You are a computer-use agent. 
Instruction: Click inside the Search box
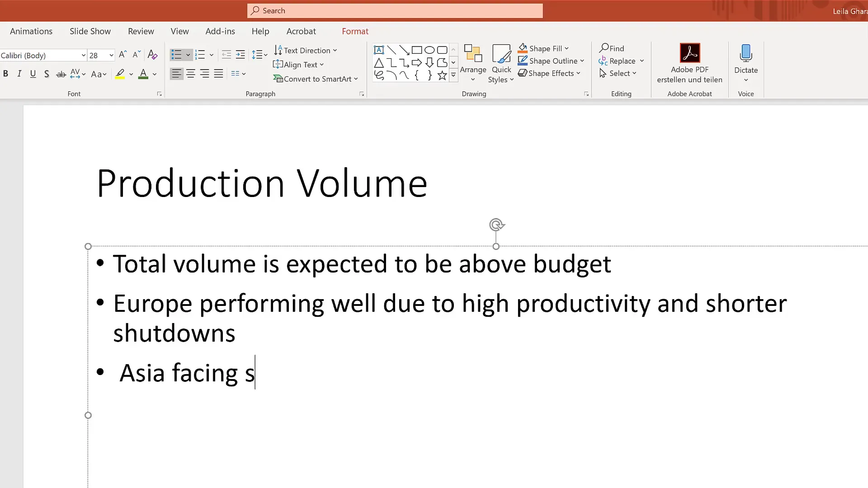395,10
